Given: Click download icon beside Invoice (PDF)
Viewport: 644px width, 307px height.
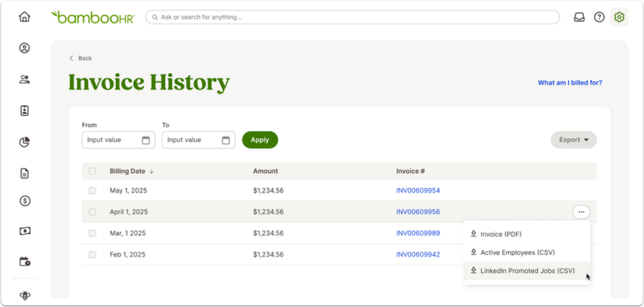Looking at the screenshot, I should click(473, 234).
